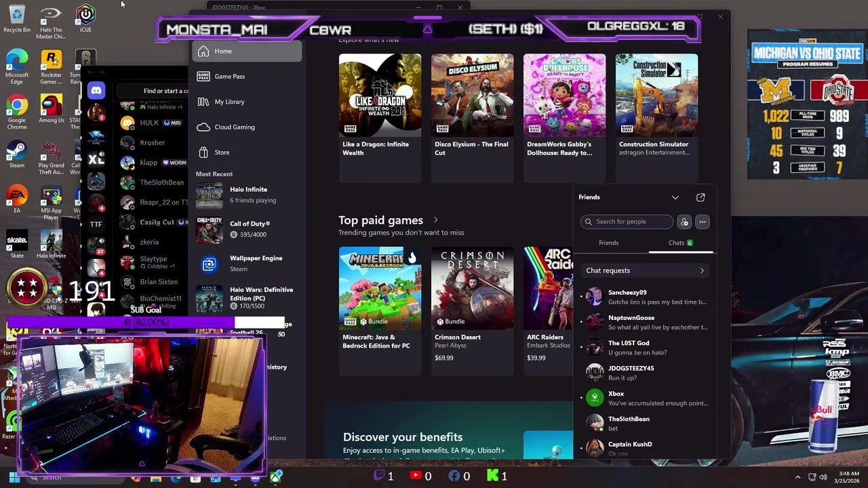
Task: Open Cloud Gaming in the sidebar
Action: [247, 127]
